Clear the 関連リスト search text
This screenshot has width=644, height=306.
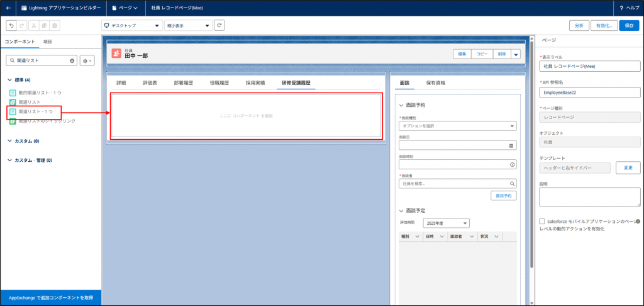click(72, 60)
